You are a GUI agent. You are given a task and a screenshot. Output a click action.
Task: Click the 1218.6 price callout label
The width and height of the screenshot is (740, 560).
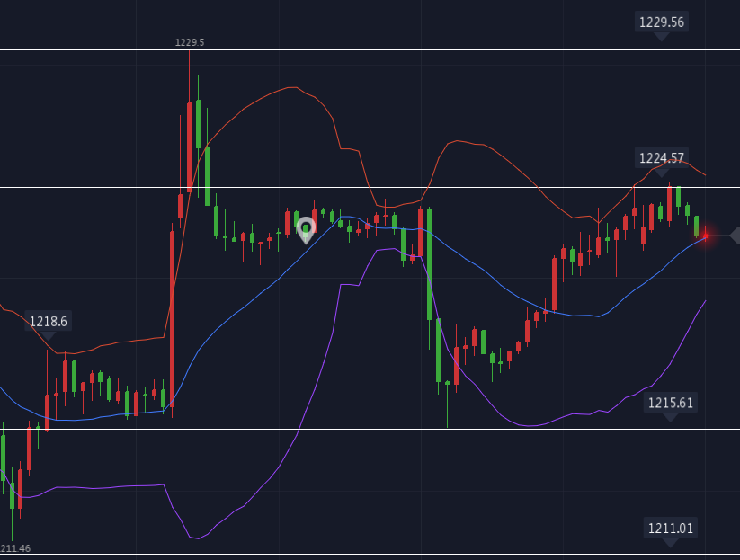49,321
